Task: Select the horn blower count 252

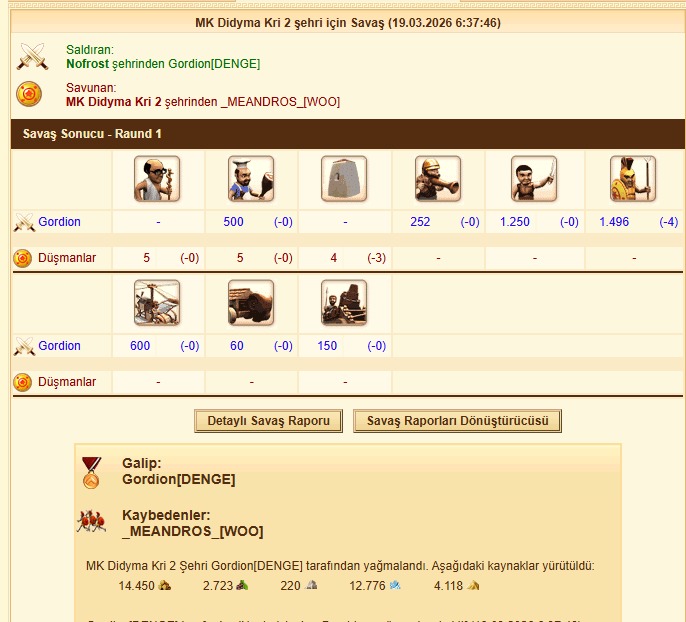Action: 420,222
